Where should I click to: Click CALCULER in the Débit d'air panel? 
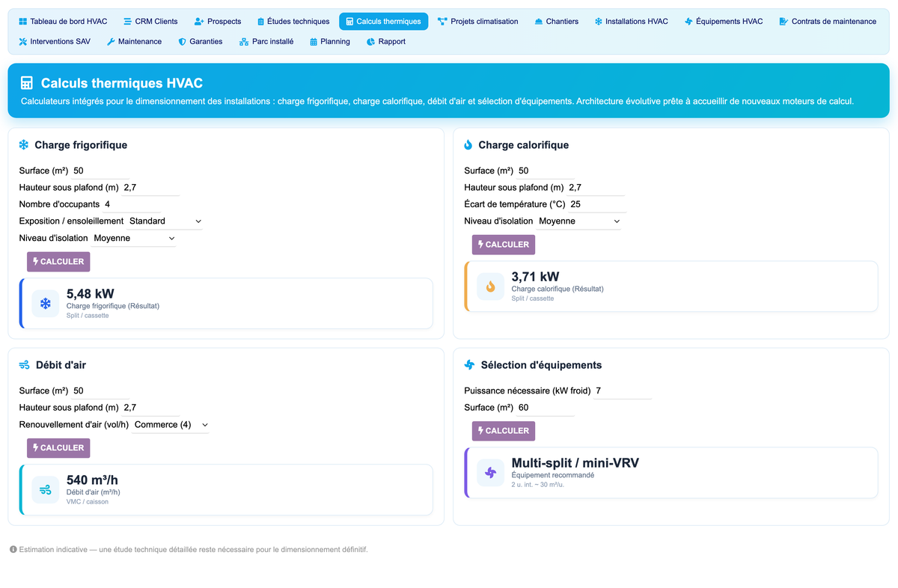pos(58,448)
